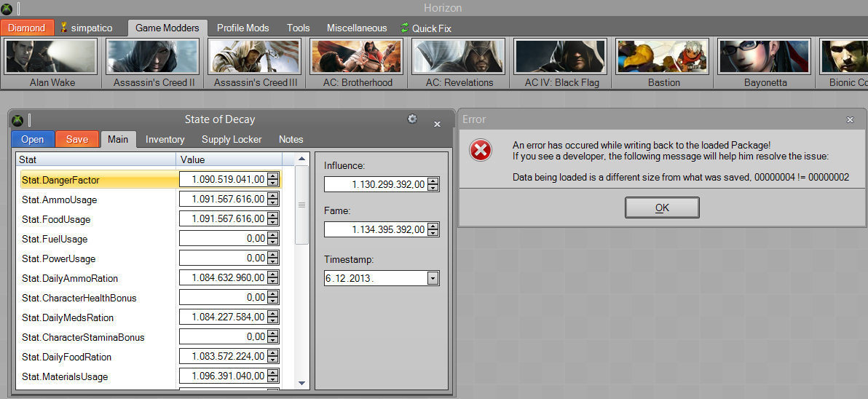Switch to the Profile Mods tab
Image resolution: width=868 pixels, height=399 pixels.
[242, 28]
